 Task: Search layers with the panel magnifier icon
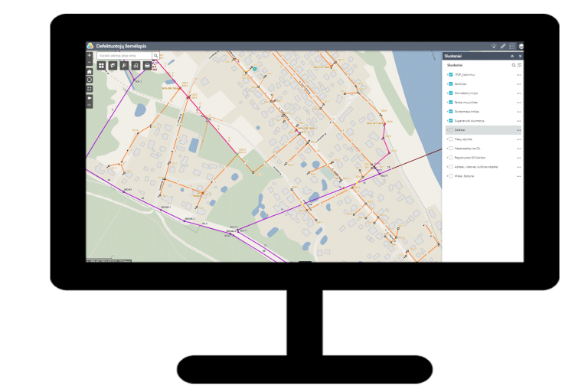[x=514, y=65]
